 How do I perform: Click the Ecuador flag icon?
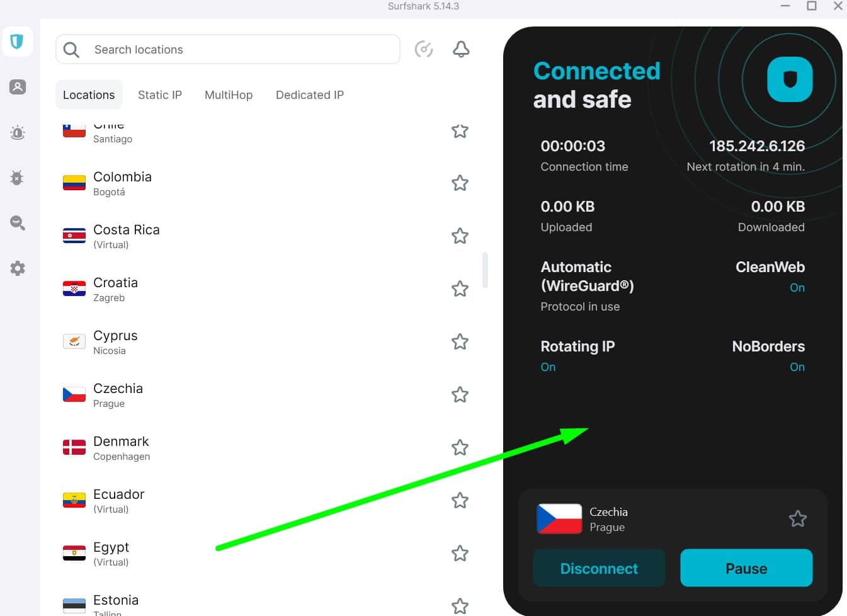point(74,501)
